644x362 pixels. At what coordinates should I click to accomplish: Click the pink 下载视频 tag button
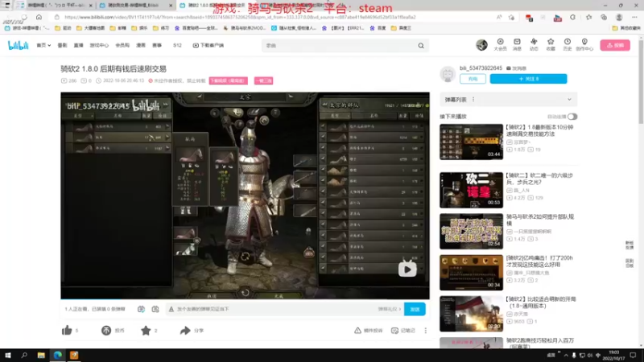coord(229,80)
